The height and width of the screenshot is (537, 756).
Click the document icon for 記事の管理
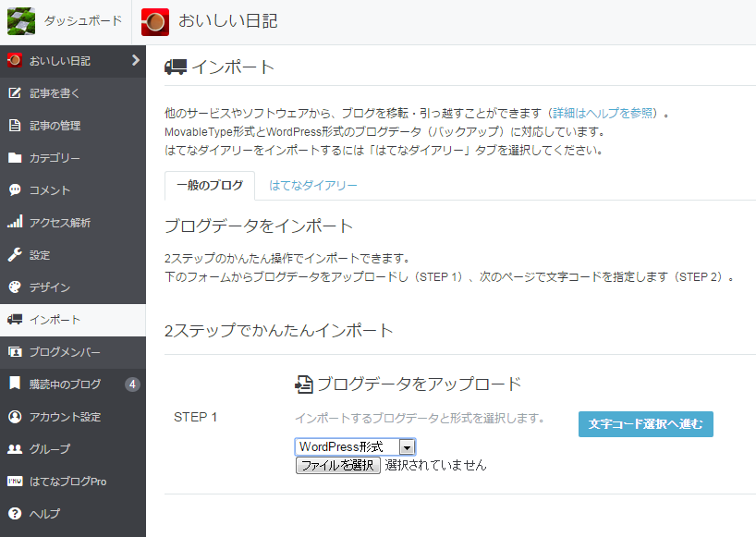[x=15, y=126]
